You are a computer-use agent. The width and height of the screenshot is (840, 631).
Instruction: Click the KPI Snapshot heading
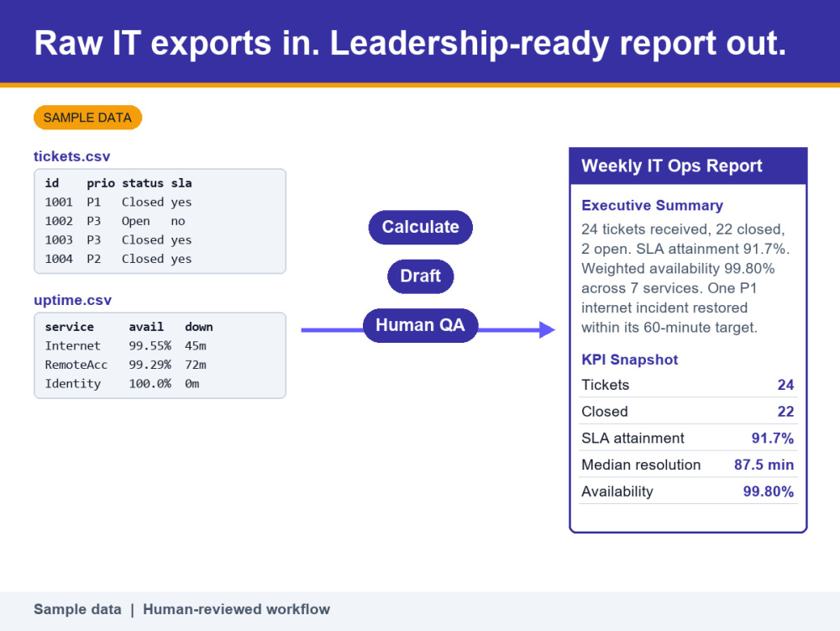pyautogui.click(x=629, y=360)
